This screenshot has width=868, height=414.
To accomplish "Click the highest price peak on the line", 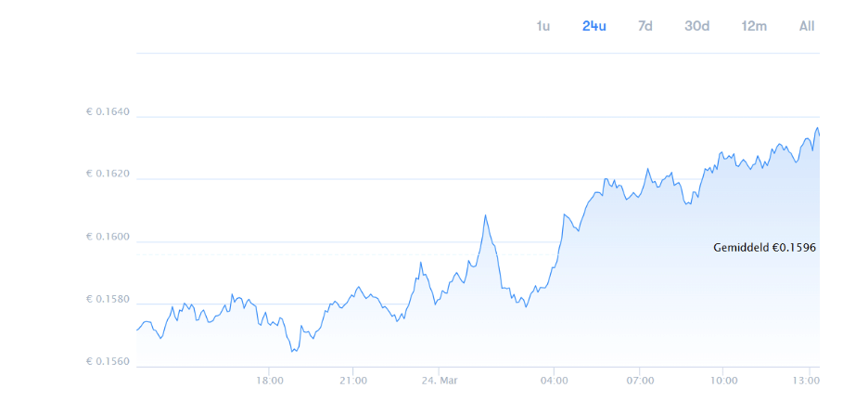I will point(817,128).
